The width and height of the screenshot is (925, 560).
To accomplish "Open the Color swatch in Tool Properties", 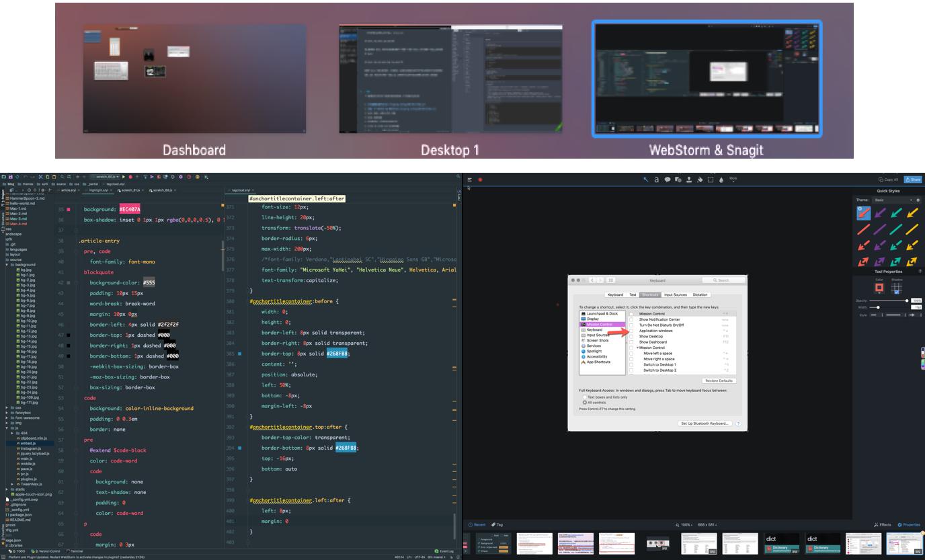I will pyautogui.click(x=879, y=288).
